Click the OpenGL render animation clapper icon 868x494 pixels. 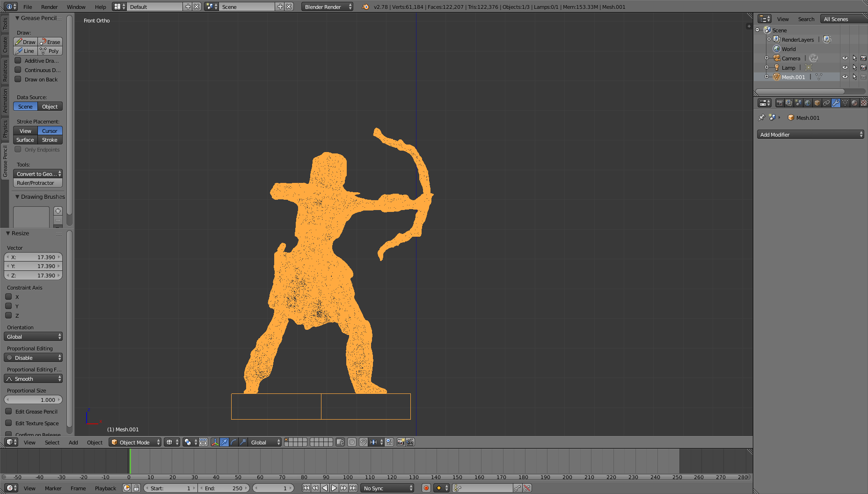[x=410, y=442]
